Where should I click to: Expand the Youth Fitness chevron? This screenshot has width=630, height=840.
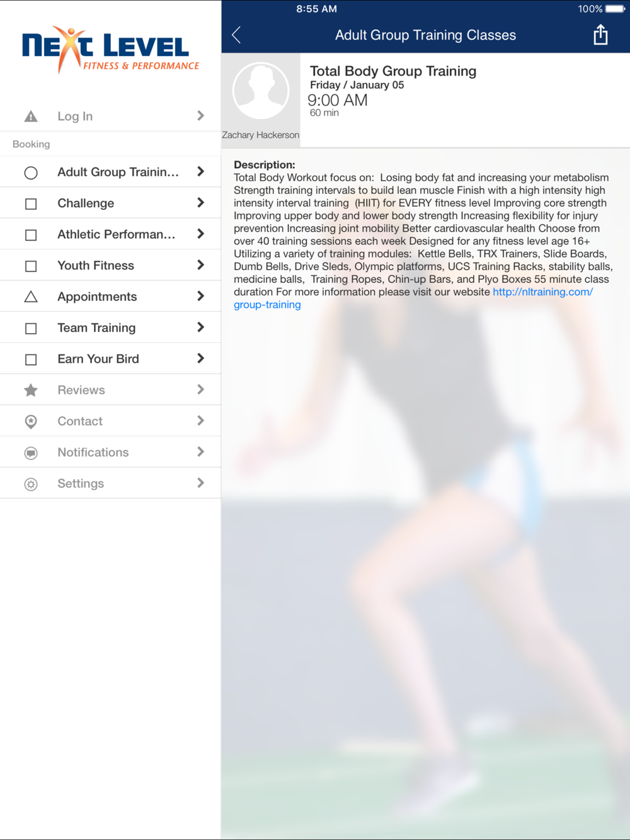point(200,265)
